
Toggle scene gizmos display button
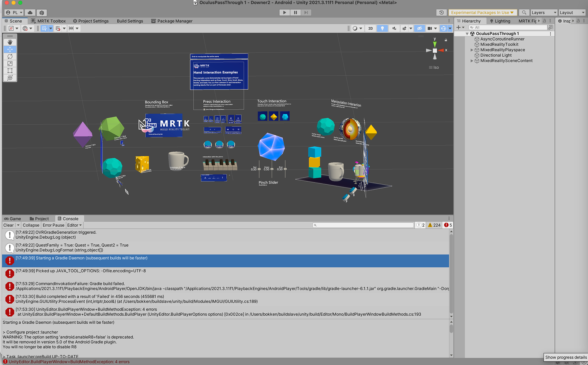pos(443,28)
